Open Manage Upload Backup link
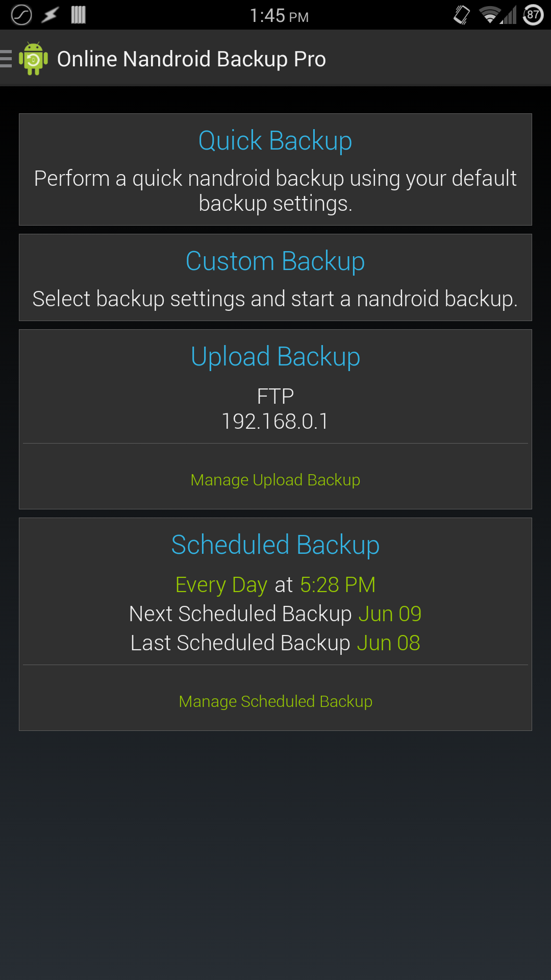The width and height of the screenshot is (551, 980). 275,480
